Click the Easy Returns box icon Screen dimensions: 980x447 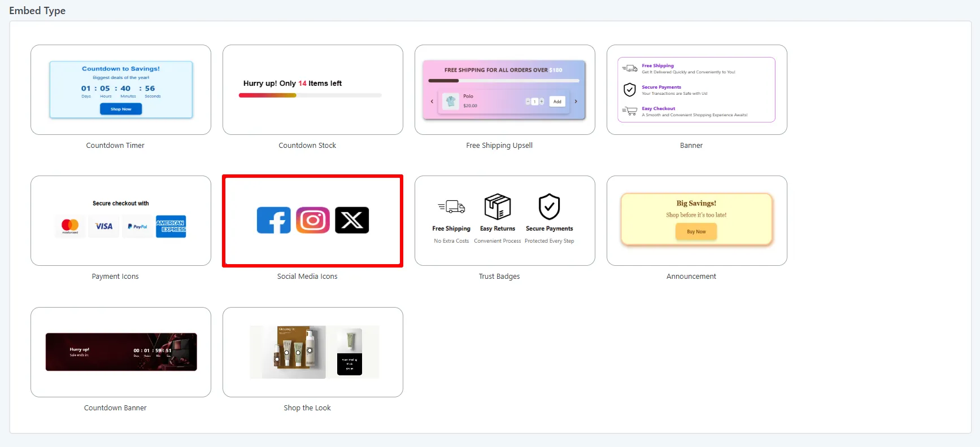[x=498, y=207]
